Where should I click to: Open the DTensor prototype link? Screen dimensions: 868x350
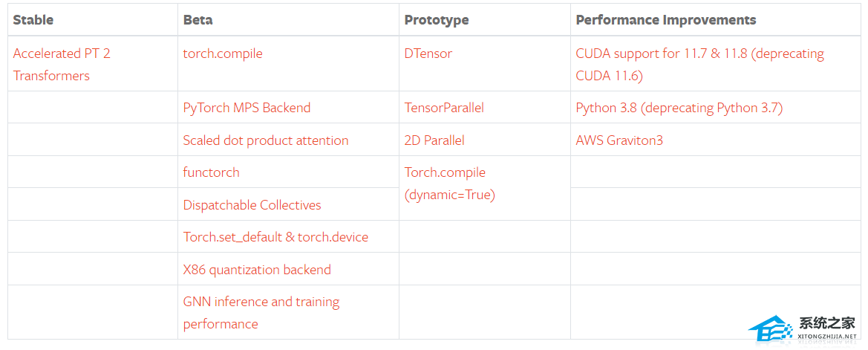428,54
